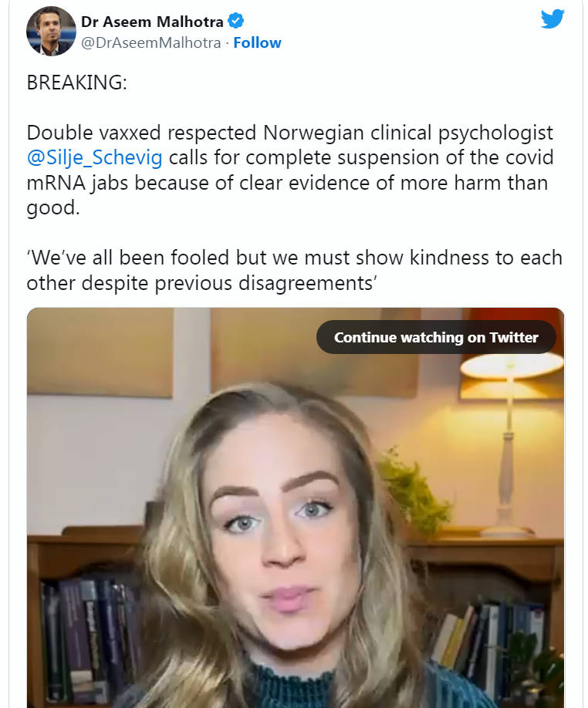The width and height of the screenshot is (588, 708).
Task: Open the @Silje_Schevig mention link
Action: [x=94, y=159]
